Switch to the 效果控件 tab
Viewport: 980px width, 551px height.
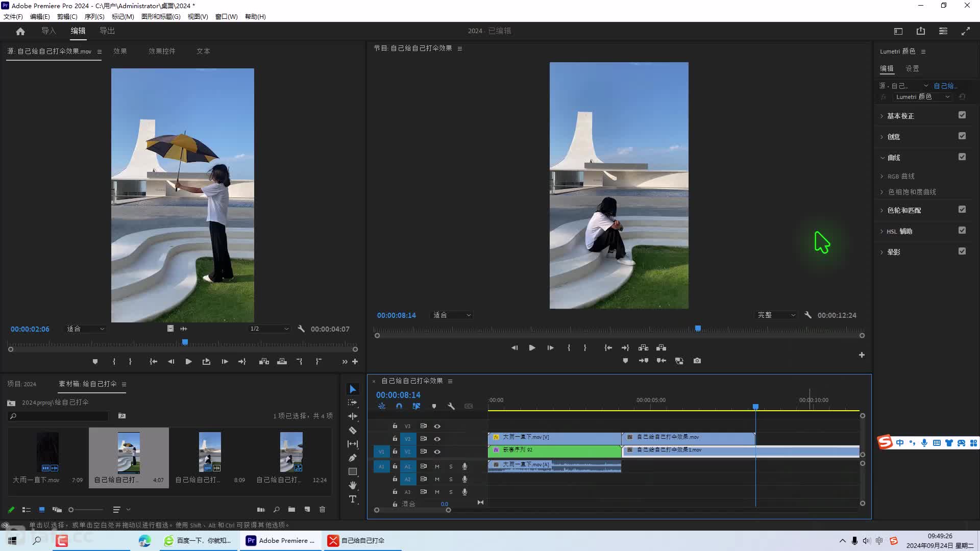click(x=162, y=52)
